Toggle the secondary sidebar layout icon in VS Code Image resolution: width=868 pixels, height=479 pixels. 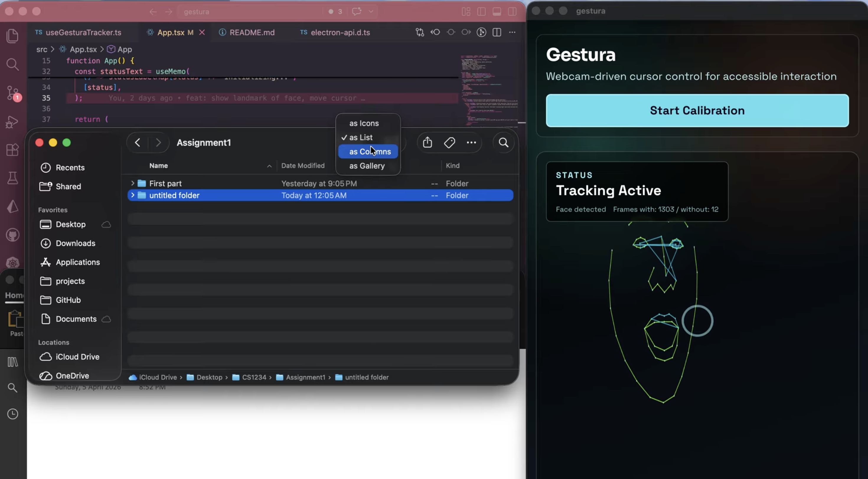tap(512, 12)
